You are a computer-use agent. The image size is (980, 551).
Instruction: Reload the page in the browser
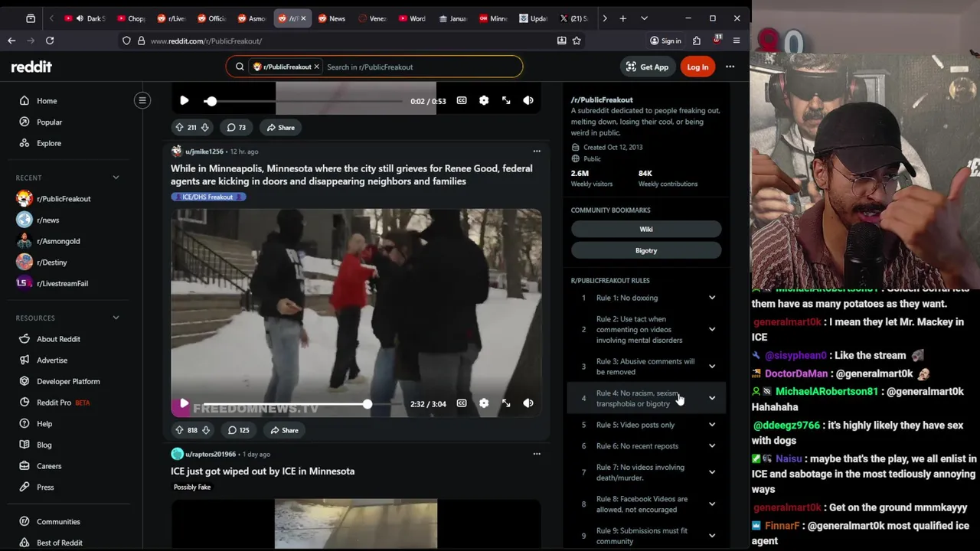(x=50, y=41)
